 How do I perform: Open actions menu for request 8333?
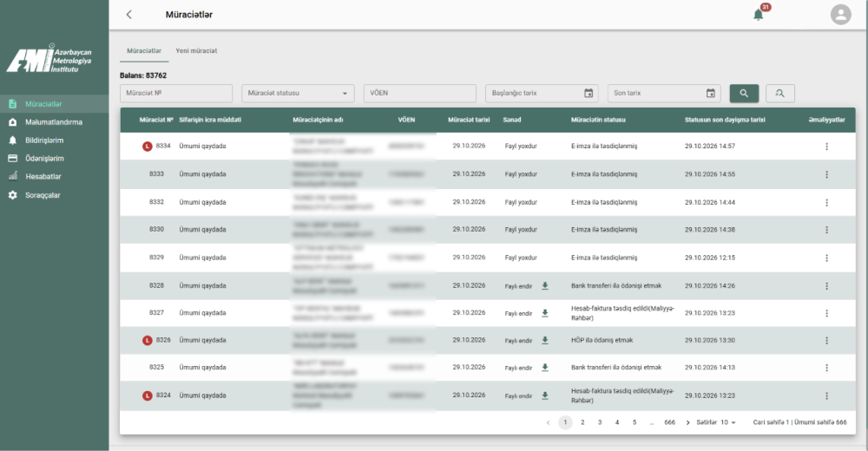(x=826, y=174)
